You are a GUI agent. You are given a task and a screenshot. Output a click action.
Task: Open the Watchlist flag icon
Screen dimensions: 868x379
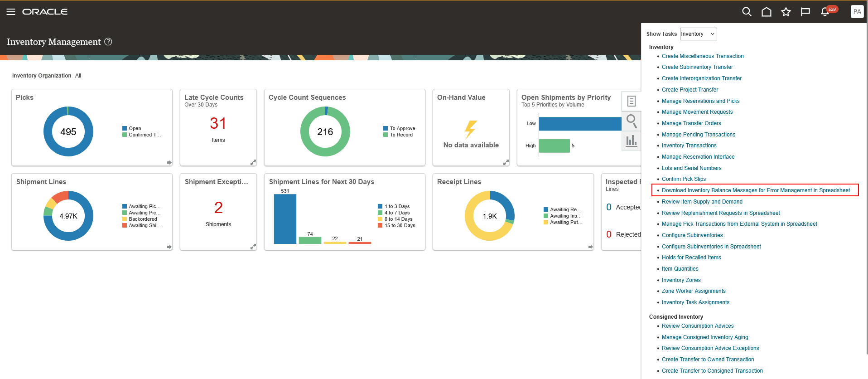(805, 12)
